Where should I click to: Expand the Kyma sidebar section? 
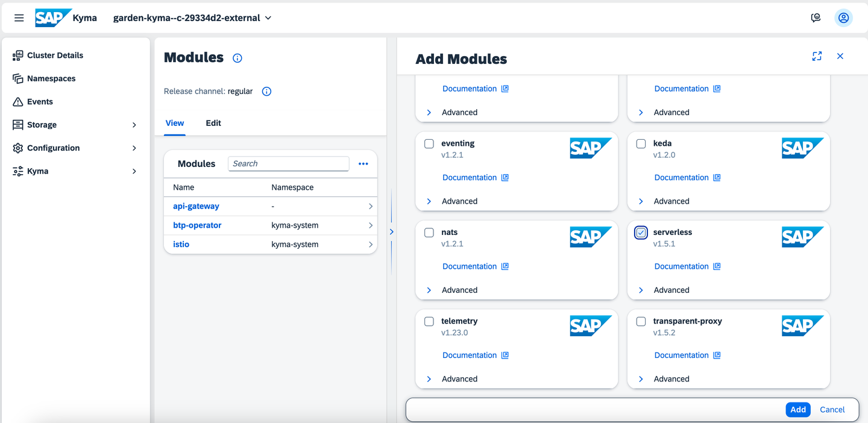click(134, 171)
